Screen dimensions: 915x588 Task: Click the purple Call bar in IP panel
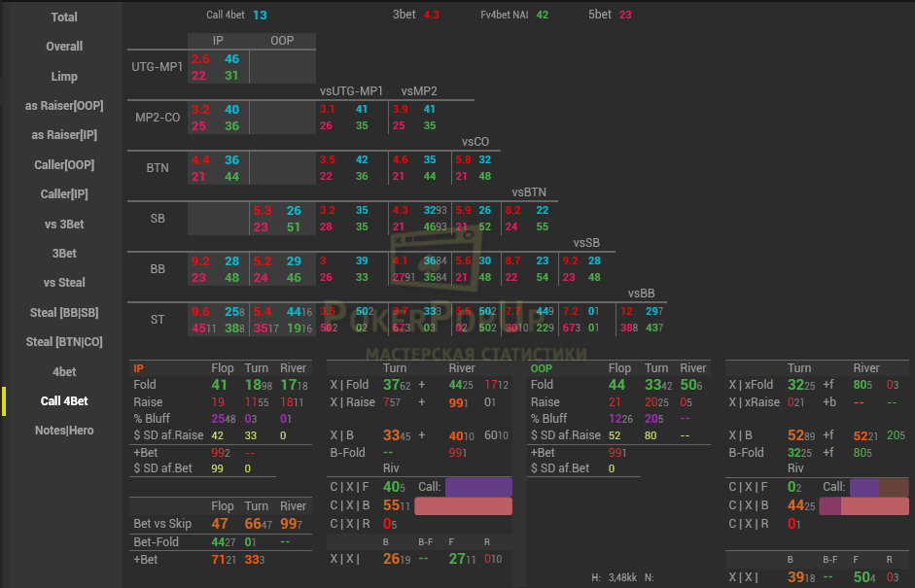478,487
